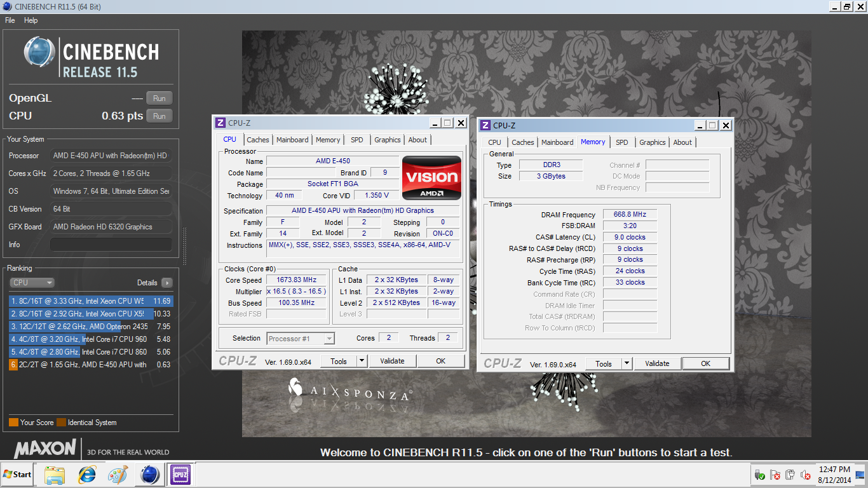Open Paint from the taskbar
This screenshot has width=868, height=488.
tap(118, 475)
